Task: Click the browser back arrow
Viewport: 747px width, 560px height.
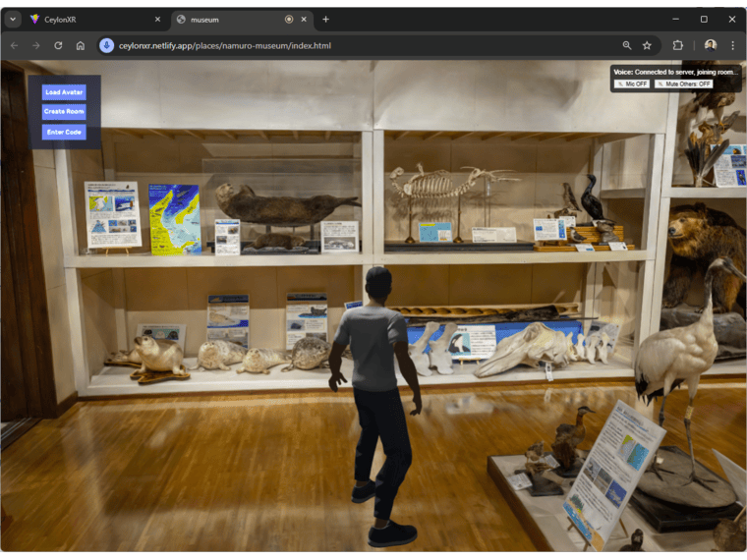Action: coord(14,45)
